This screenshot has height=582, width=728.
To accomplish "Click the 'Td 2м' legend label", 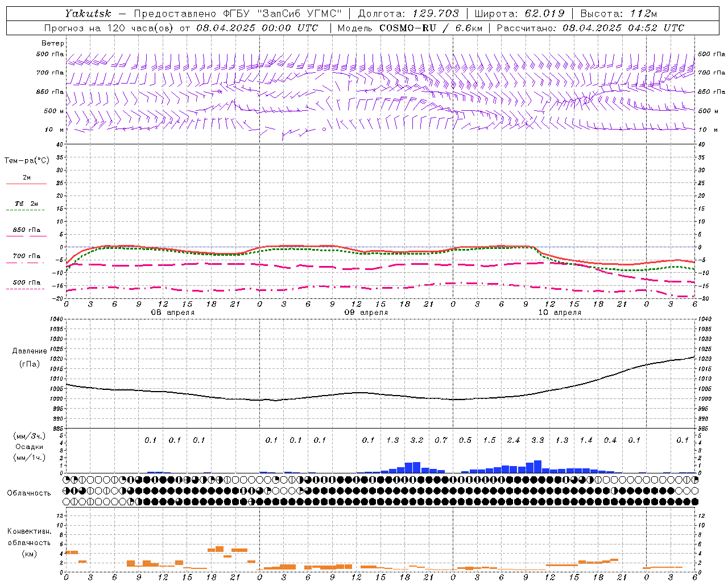I will (x=26, y=203).
